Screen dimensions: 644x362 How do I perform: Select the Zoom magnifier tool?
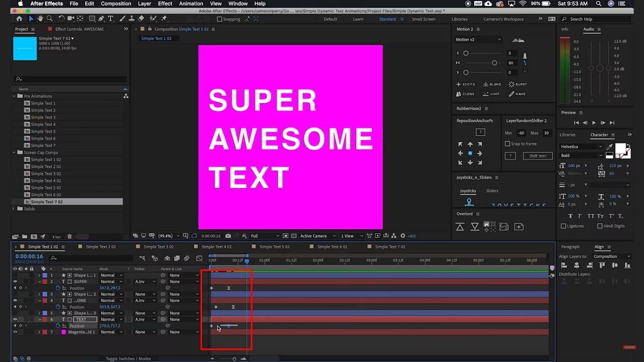[50, 19]
